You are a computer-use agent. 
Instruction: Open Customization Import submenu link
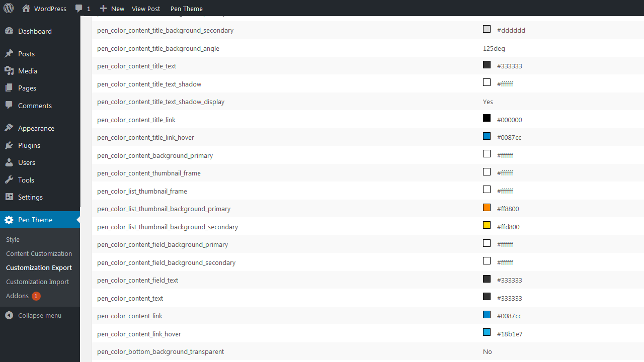[38, 282]
